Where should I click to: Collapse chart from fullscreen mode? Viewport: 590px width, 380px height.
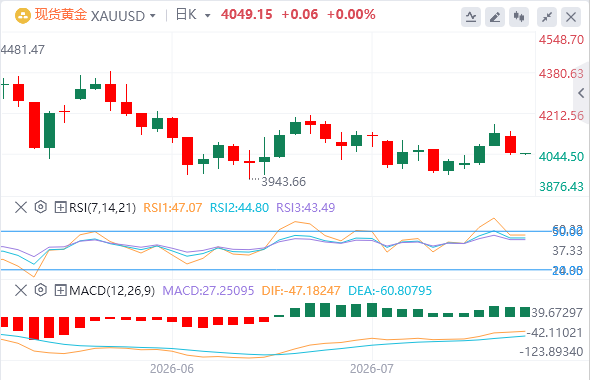point(547,17)
